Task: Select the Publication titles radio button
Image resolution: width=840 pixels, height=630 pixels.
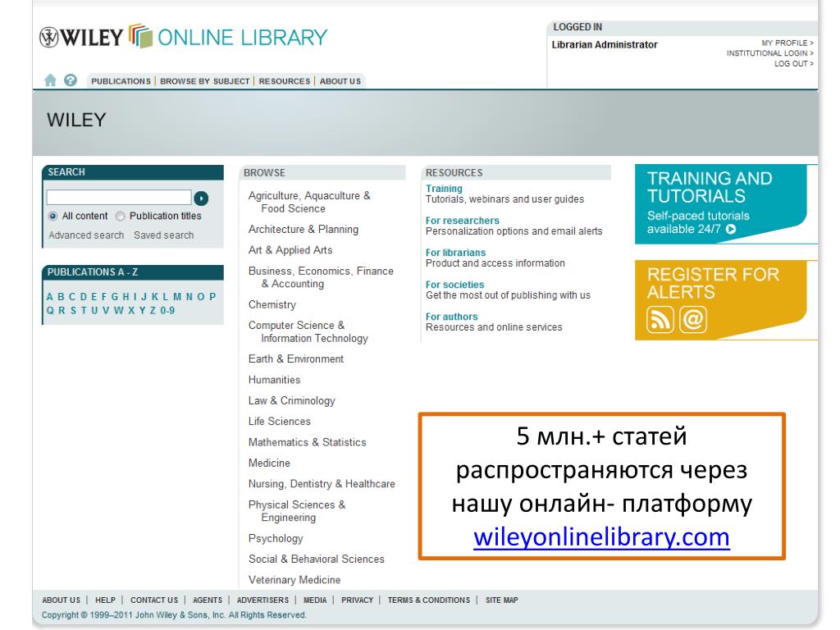Action: [120, 216]
